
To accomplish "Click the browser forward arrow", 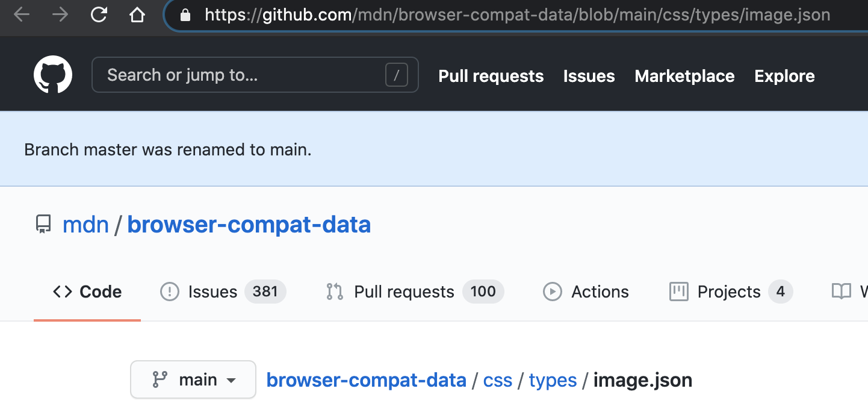I will tap(60, 14).
